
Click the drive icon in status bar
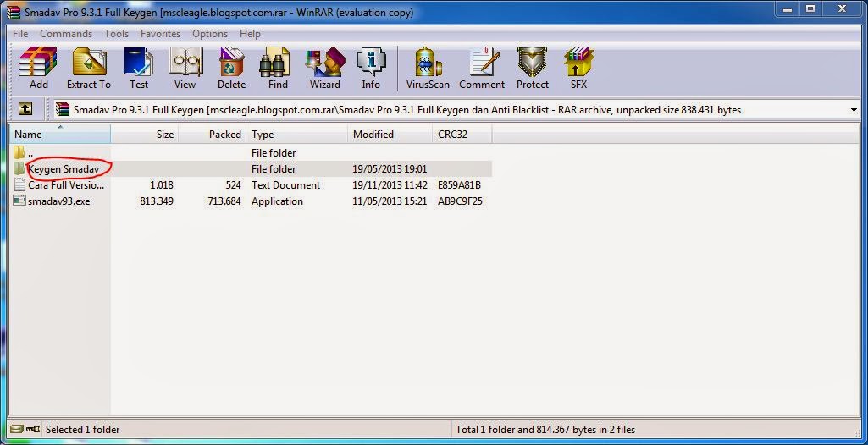[x=17, y=429]
